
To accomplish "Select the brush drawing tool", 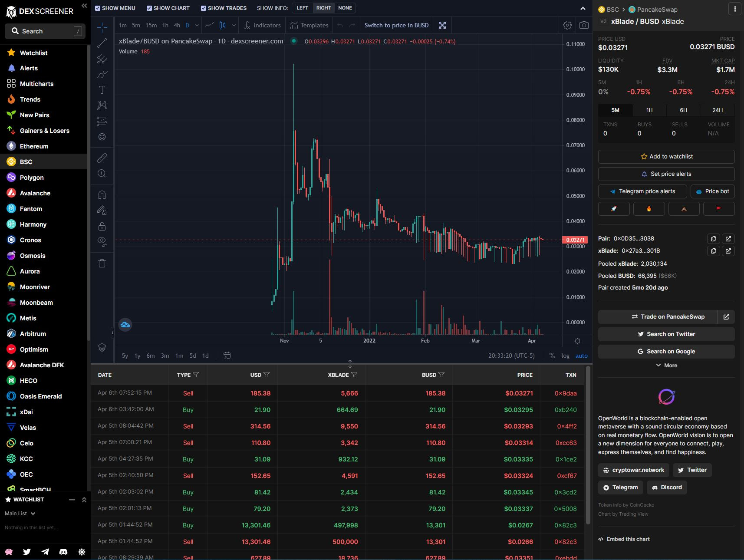I will (x=102, y=74).
